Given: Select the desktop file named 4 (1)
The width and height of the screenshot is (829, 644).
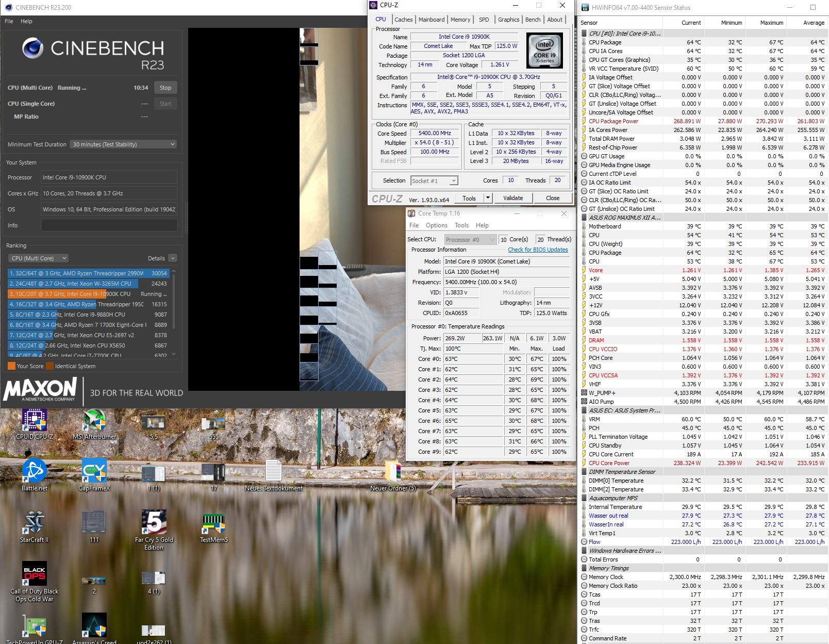Looking at the screenshot, I should click(154, 583).
